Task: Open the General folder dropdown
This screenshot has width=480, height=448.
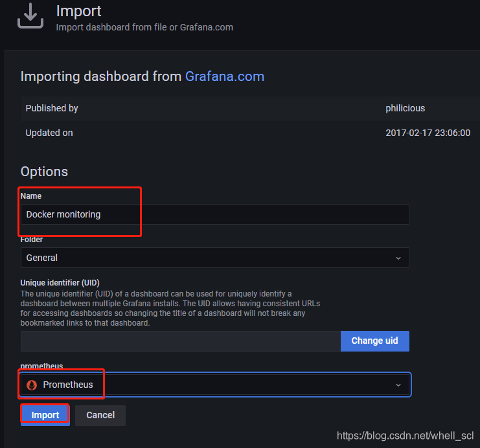Action: 214,258
